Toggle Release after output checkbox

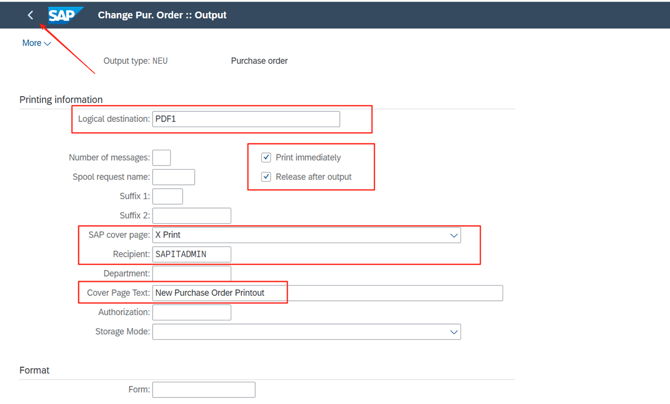pyautogui.click(x=266, y=177)
